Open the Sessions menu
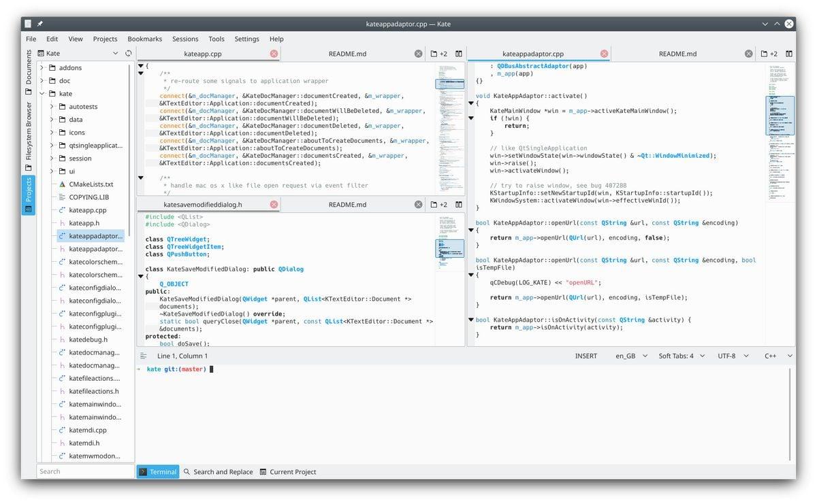The width and height of the screenshot is (817, 504). tap(185, 39)
